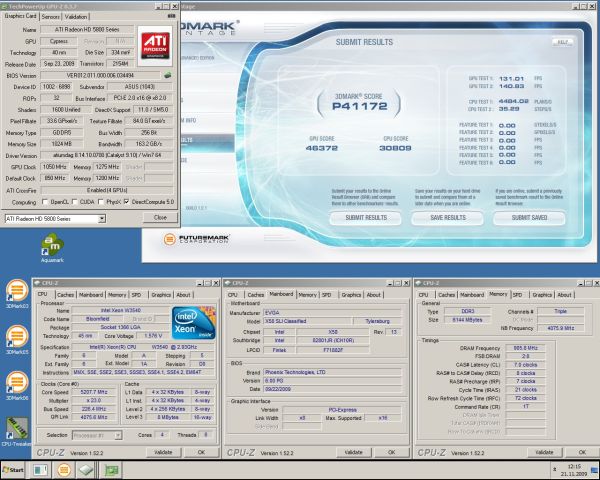Switch to the Validation tab in GPU-Z
This screenshot has width=600, height=480.
click(x=76, y=16)
